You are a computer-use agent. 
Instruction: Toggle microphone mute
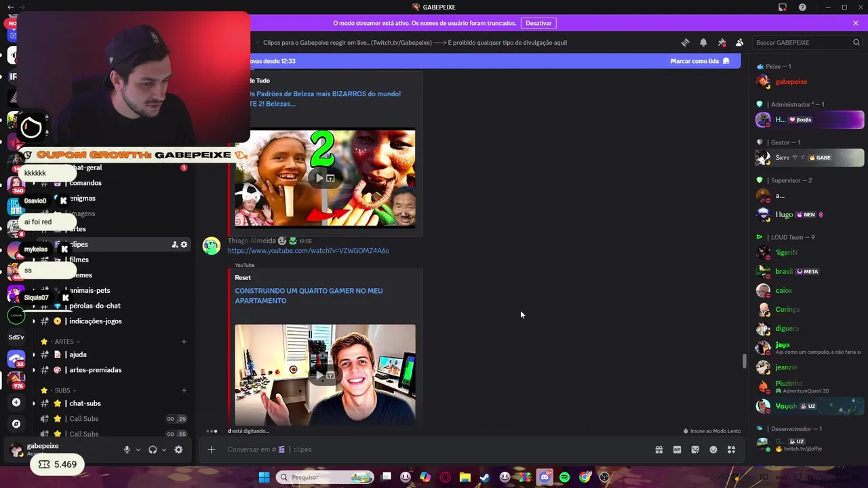tap(127, 449)
